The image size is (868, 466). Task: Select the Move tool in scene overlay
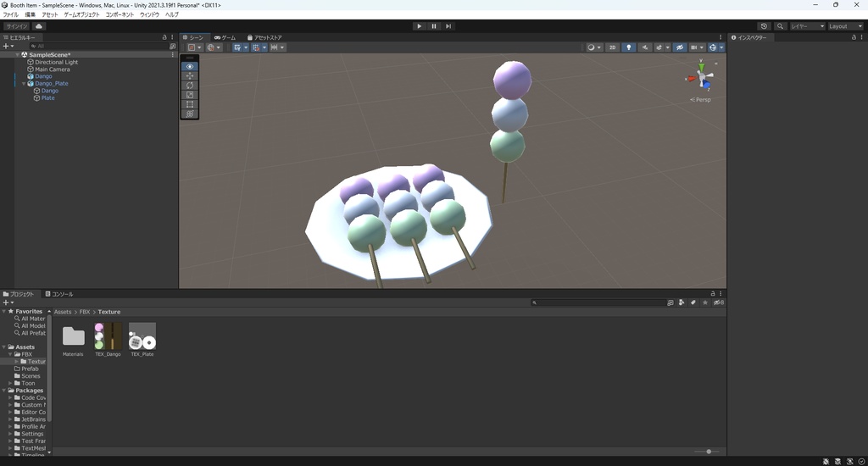pos(190,75)
